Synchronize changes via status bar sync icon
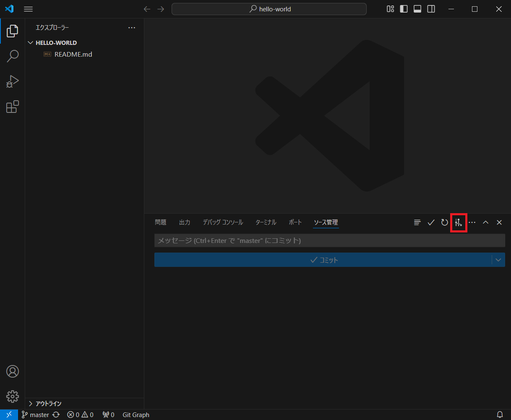This screenshot has height=420, width=511. coord(56,415)
